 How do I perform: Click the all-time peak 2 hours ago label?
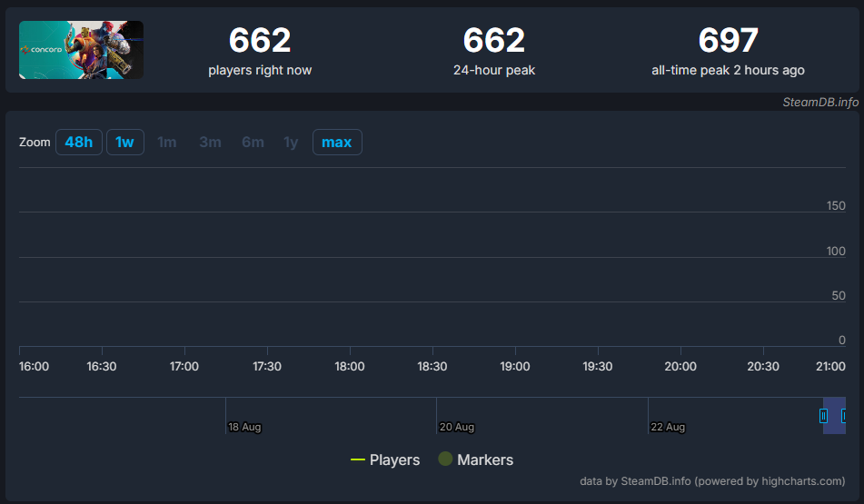(728, 71)
